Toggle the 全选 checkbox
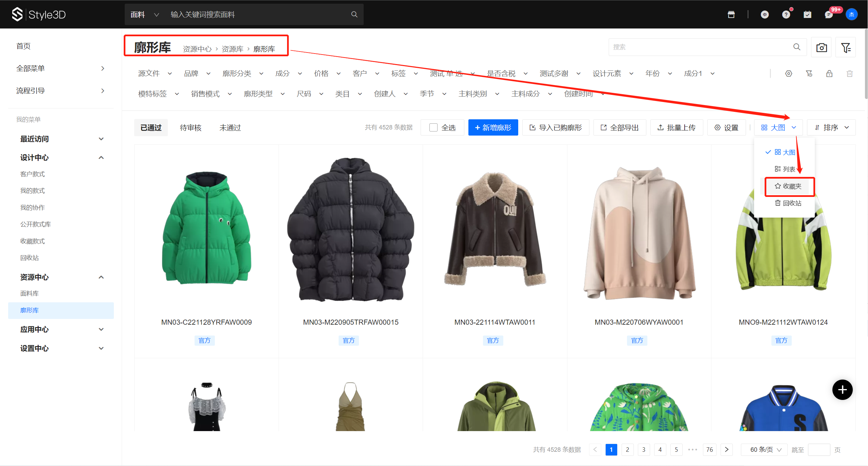The width and height of the screenshot is (868, 466). click(x=433, y=127)
